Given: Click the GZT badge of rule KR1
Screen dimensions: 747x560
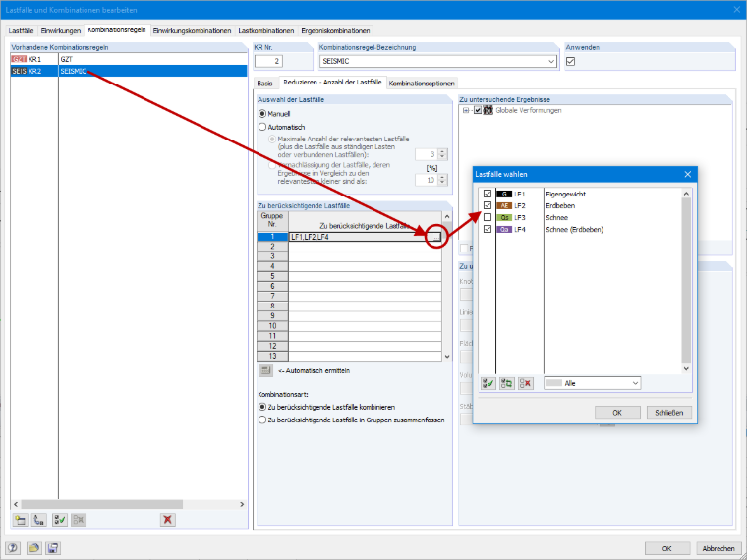Looking at the screenshot, I should [19, 60].
